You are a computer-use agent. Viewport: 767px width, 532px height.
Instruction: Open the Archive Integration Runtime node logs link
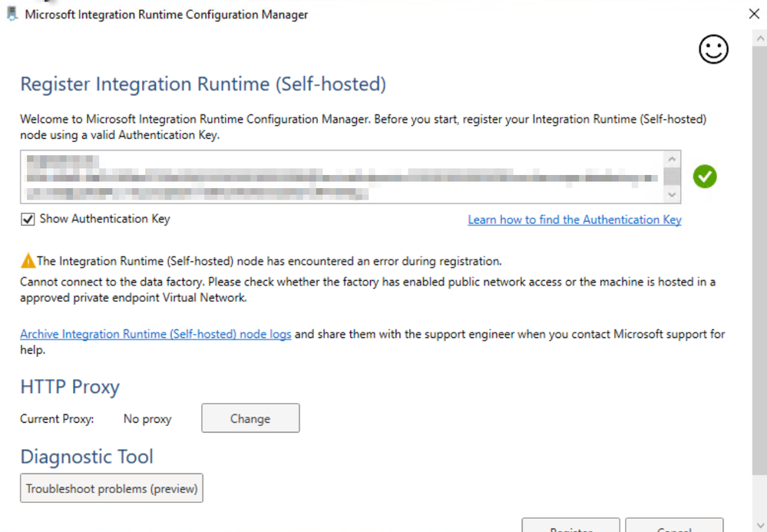point(156,334)
